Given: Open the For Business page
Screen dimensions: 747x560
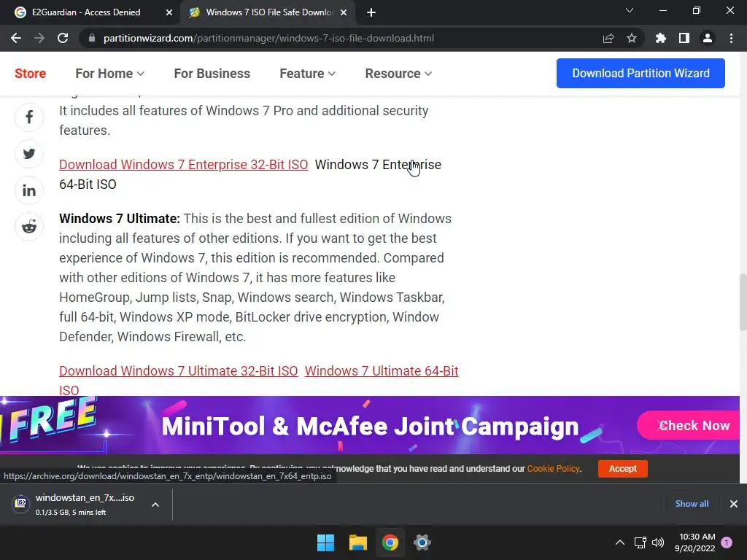Looking at the screenshot, I should point(212,74).
